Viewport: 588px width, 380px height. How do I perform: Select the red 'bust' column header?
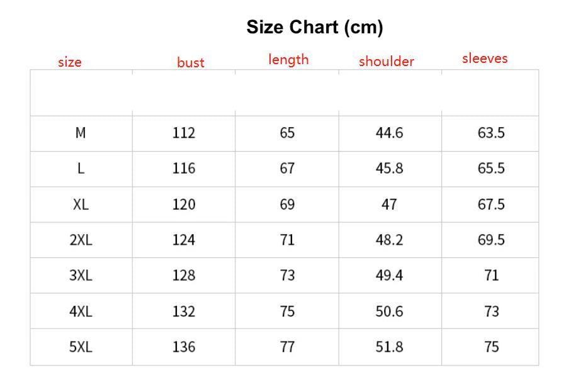(190, 62)
